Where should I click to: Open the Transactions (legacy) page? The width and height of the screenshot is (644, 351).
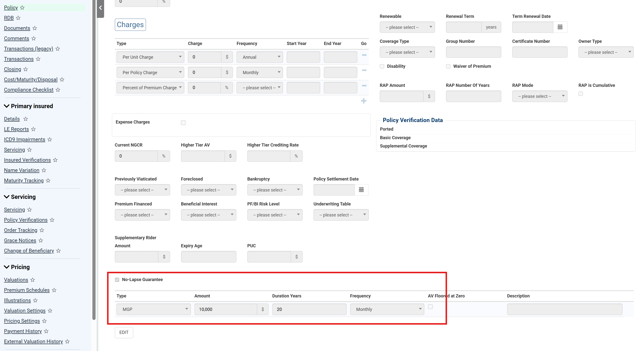pos(29,48)
